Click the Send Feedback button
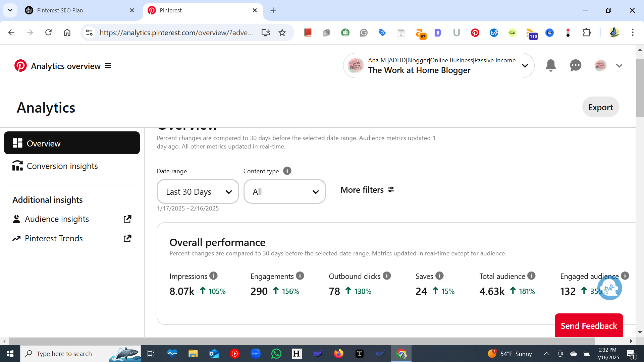The image size is (644, 362). click(x=589, y=325)
